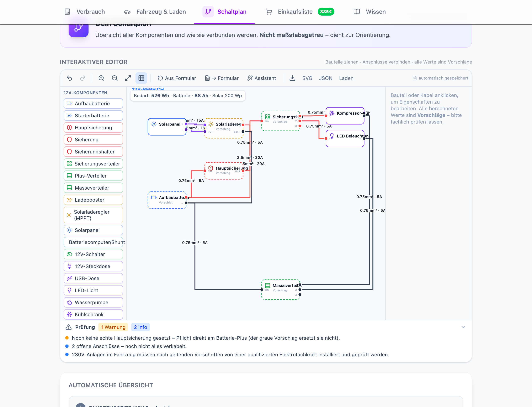Choose Batteriecomputer/Shunt component

93,242
